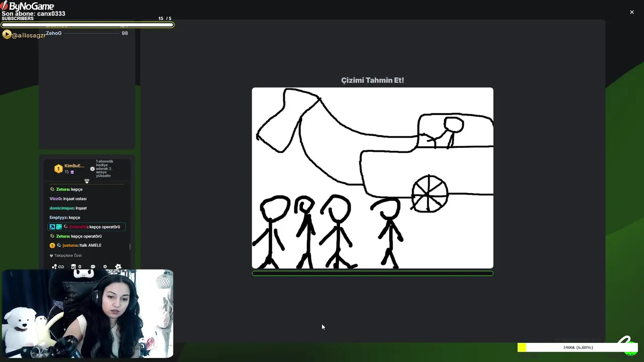
Task: Click 'Son abone: canx0333' text
Action: tap(33, 14)
